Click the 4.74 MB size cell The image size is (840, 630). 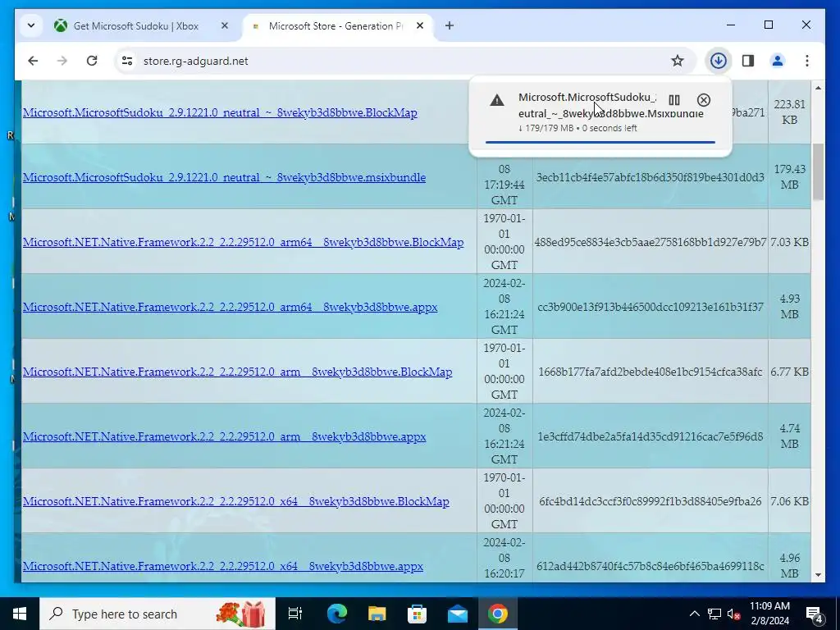[x=790, y=436]
